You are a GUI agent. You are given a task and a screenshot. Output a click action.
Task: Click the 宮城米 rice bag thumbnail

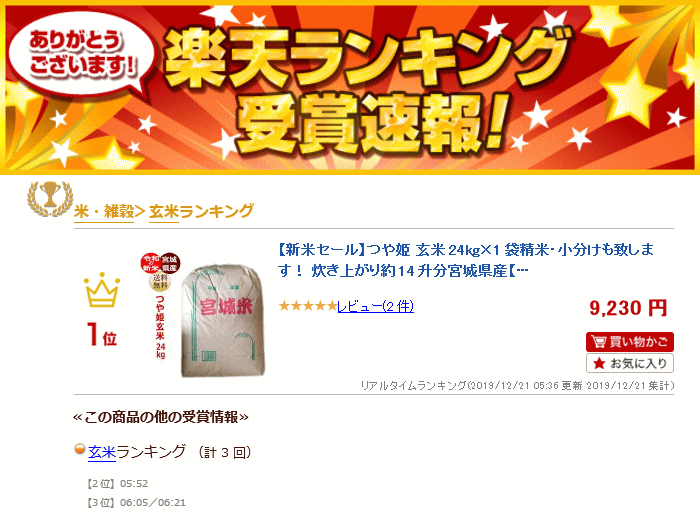point(223,321)
